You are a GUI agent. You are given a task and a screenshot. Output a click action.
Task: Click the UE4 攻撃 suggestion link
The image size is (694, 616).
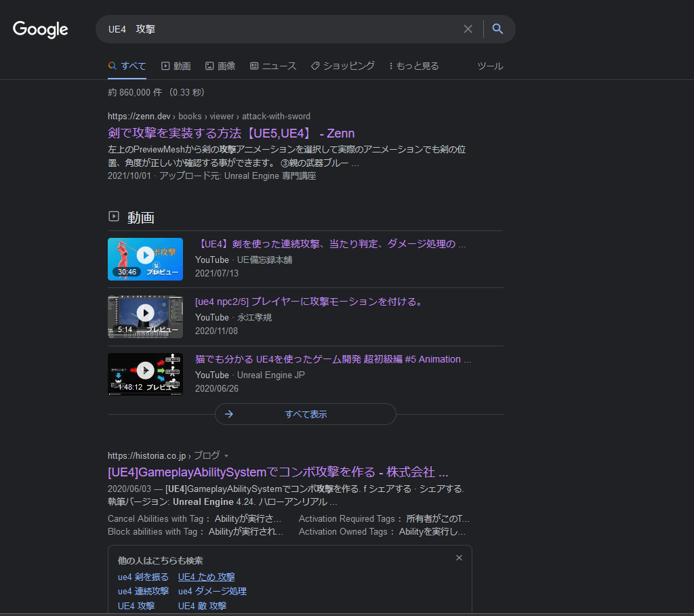pos(136,606)
